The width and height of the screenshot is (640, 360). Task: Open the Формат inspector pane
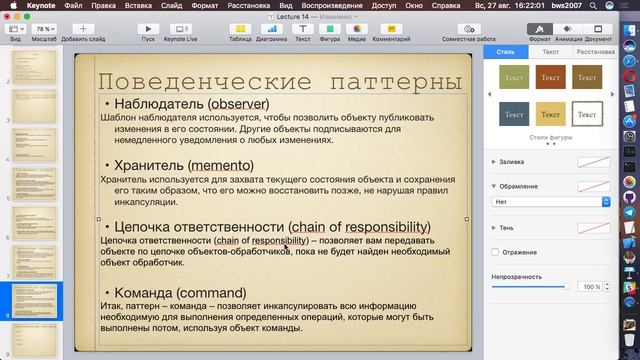click(540, 29)
